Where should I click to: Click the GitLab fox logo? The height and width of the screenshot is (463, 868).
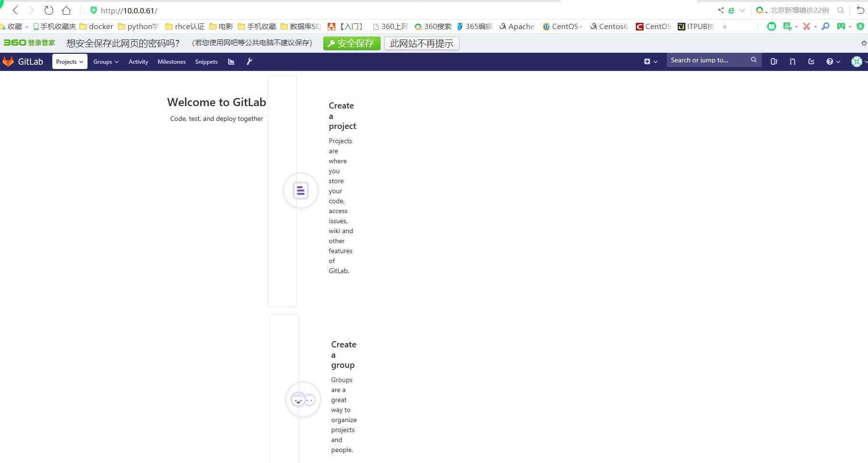(x=8, y=61)
